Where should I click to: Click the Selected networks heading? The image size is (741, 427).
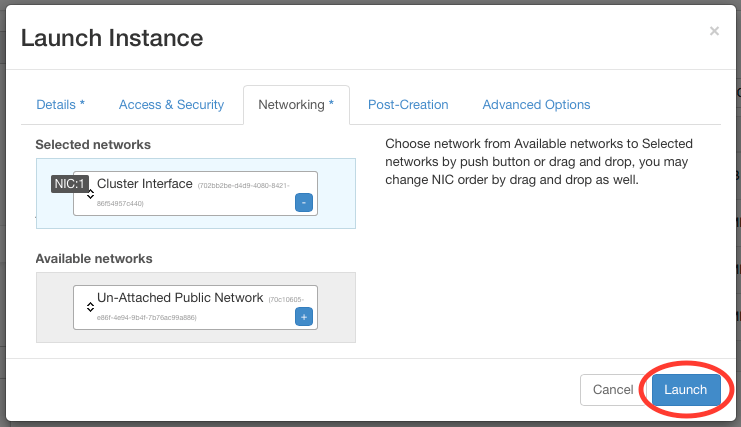click(93, 145)
